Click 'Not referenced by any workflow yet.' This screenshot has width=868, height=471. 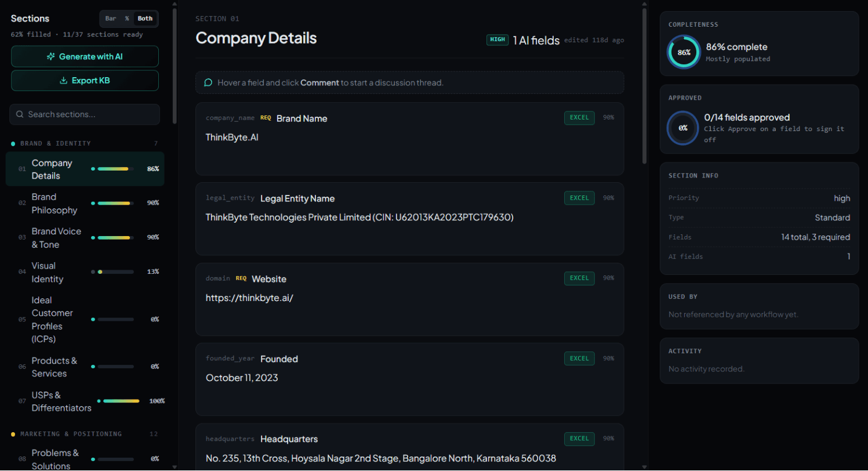(x=733, y=314)
